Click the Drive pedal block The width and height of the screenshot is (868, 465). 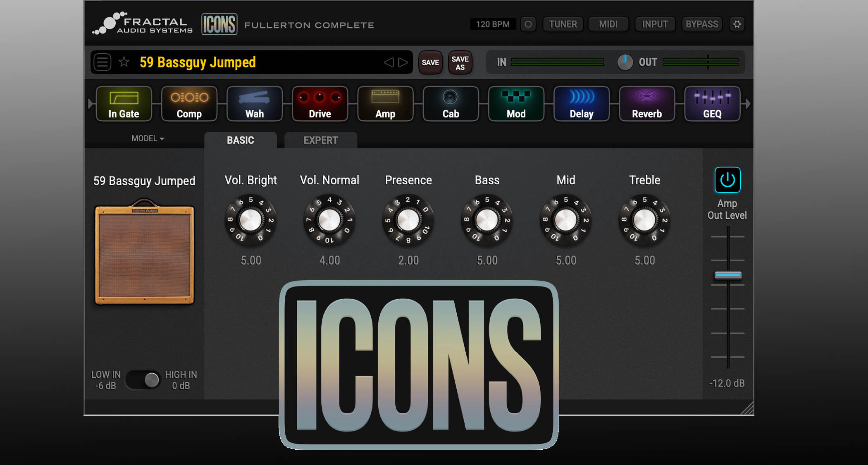click(x=320, y=103)
